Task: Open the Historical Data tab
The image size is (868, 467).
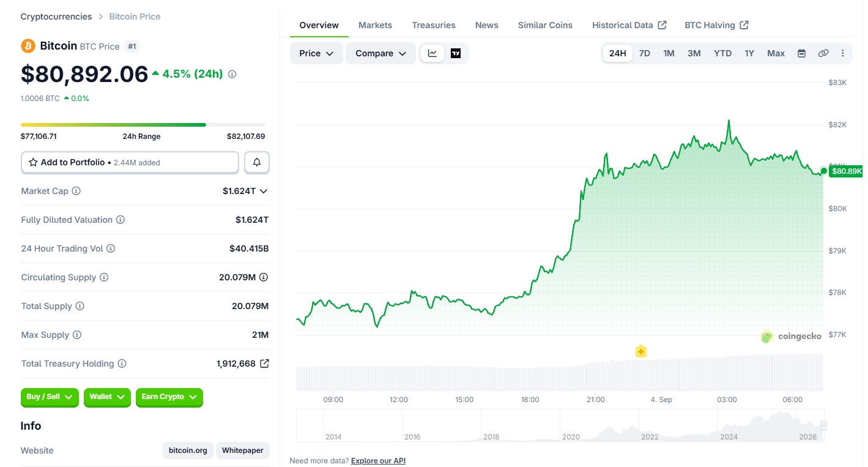Action: 629,25
